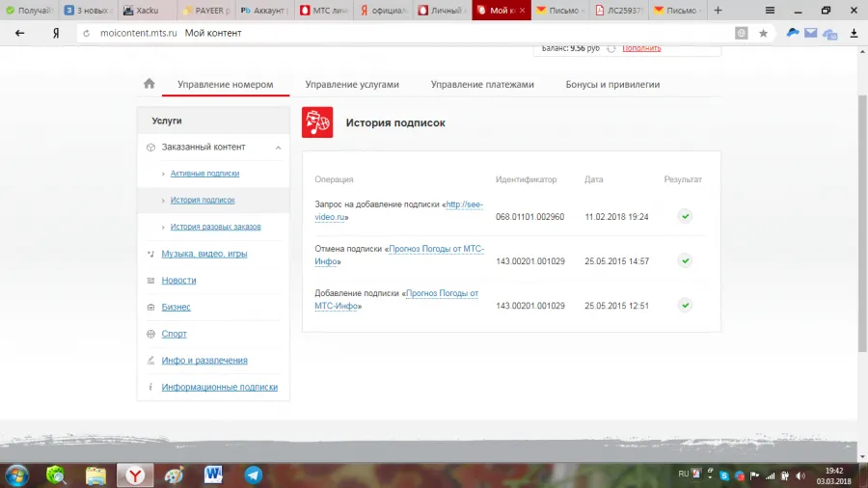This screenshot has width=868, height=488.
Task: Open the file explorer folder in taskbar
Action: pyautogui.click(x=95, y=475)
